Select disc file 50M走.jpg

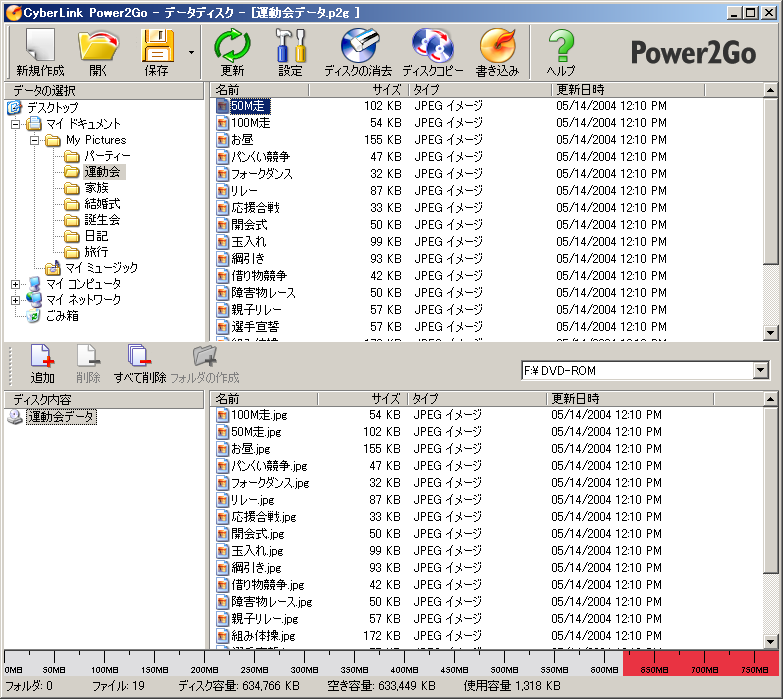click(x=256, y=432)
